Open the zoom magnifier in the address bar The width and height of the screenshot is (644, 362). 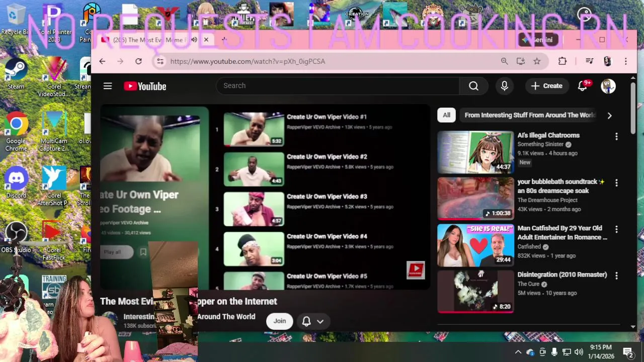click(504, 61)
